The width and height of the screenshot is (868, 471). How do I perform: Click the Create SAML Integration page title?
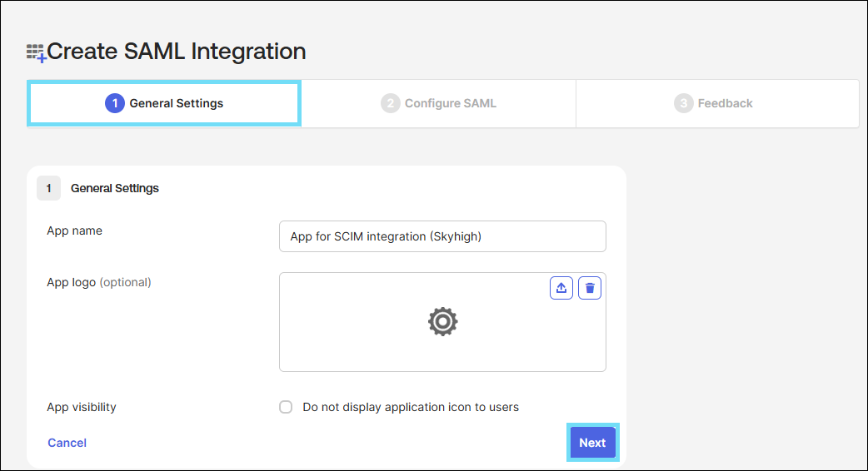pos(176,52)
